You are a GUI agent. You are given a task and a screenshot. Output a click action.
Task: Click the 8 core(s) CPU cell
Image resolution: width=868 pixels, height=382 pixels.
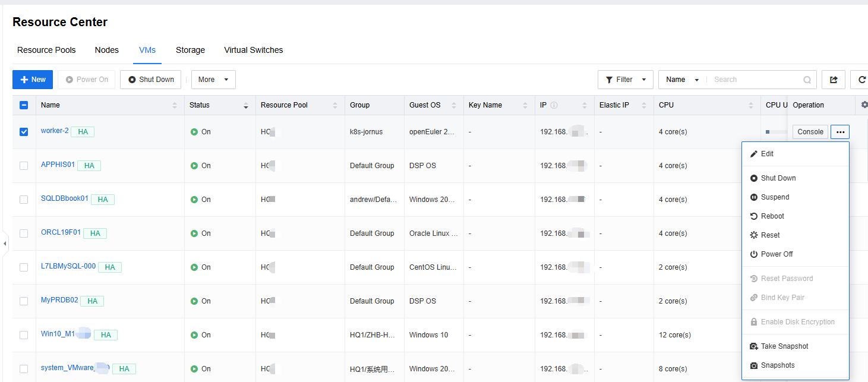tap(673, 369)
